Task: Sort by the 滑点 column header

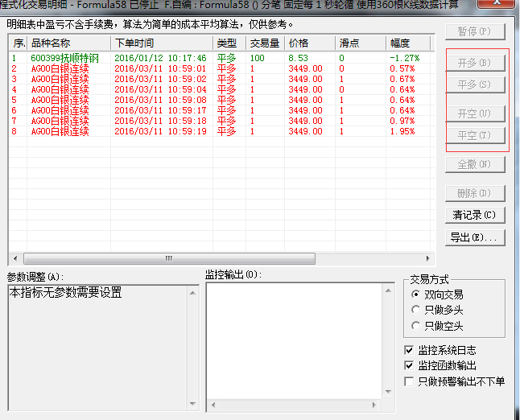Action: pyautogui.click(x=361, y=43)
